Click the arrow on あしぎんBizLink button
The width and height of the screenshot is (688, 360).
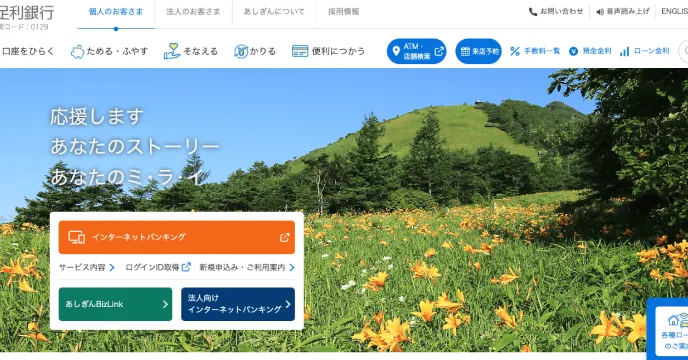(165, 304)
